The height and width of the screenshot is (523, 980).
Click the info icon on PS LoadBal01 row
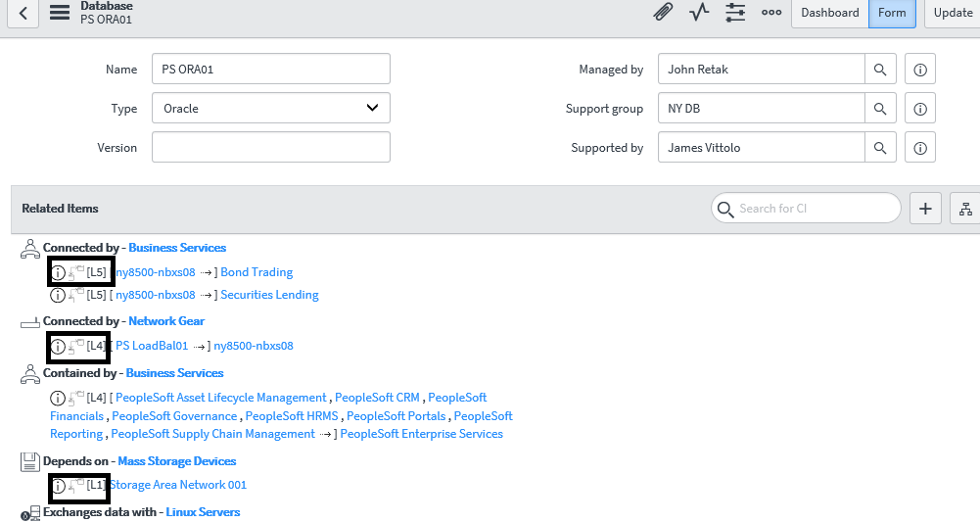pyautogui.click(x=58, y=347)
